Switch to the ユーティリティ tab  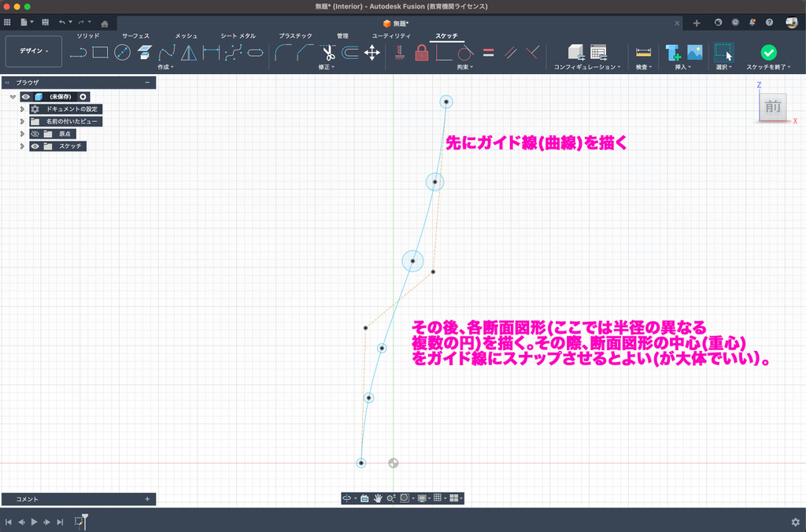(391, 36)
